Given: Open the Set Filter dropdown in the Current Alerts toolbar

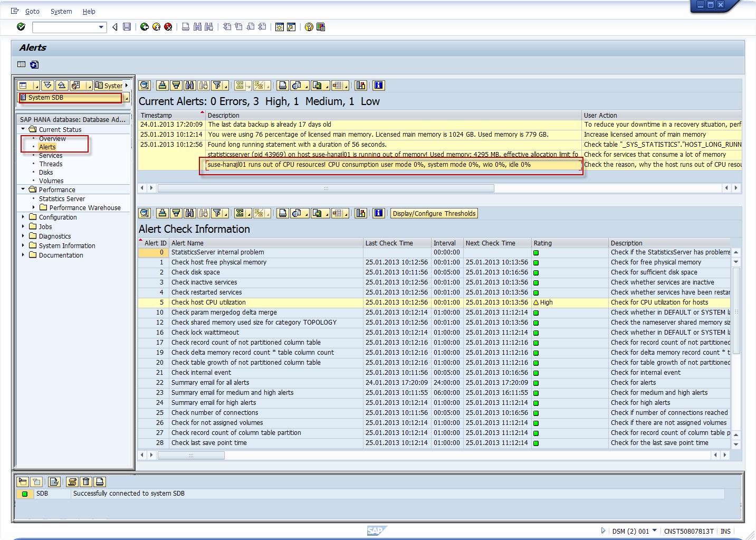Looking at the screenshot, I should click(226, 86).
